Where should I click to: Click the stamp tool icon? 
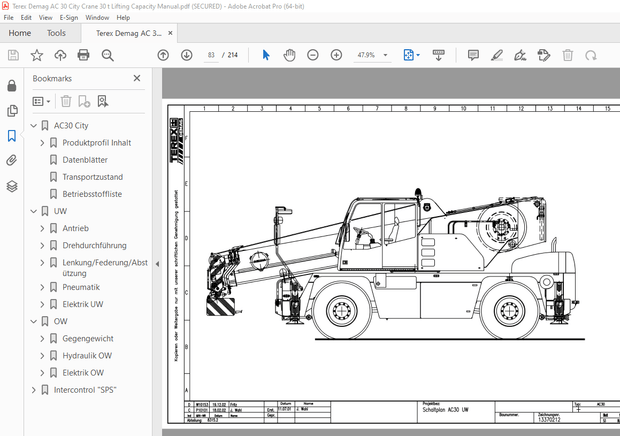click(x=544, y=55)
